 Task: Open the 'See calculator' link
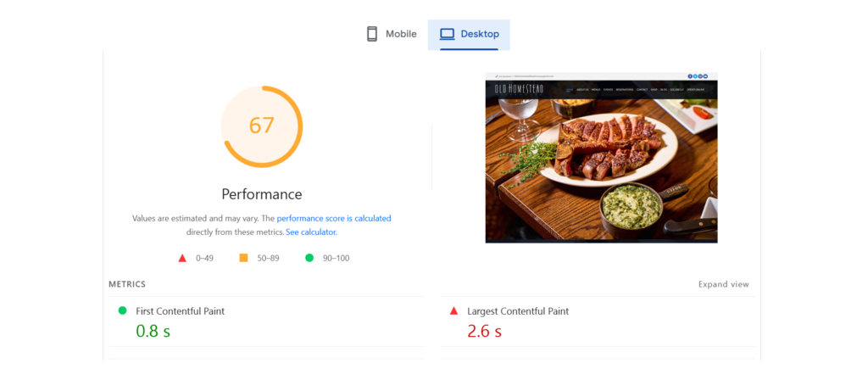point(311,232)
